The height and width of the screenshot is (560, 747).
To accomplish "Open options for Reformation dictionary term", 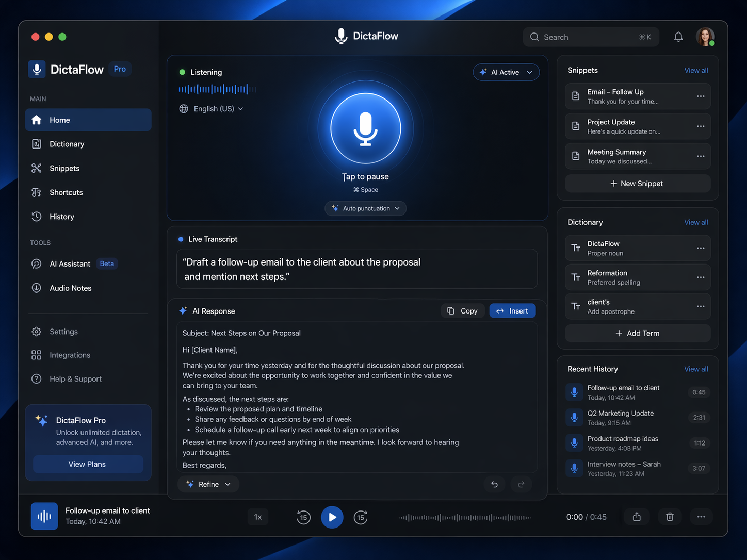I will (x=701, y=277).
